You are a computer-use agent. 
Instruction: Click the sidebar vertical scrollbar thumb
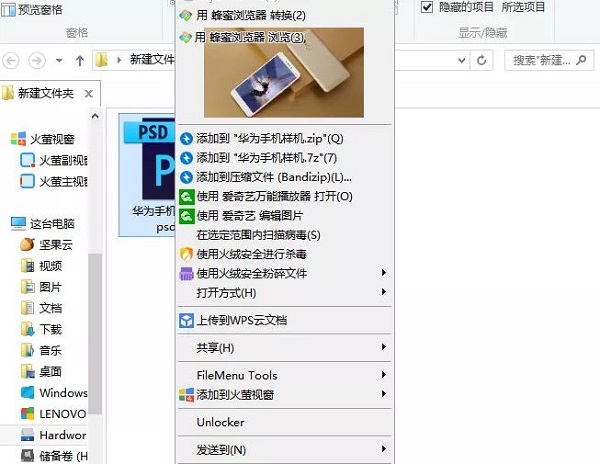point(95,334)
